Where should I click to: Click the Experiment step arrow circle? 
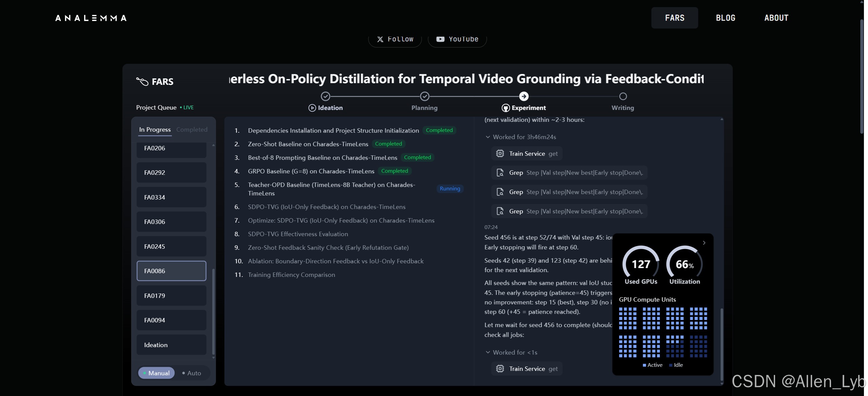coord(524,96)
